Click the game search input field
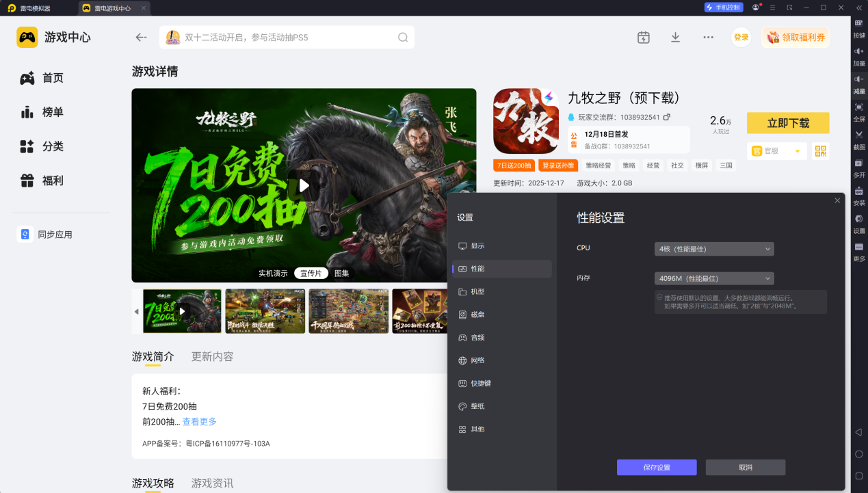Screen dimensions: 868x493 [x=287, y=38]
